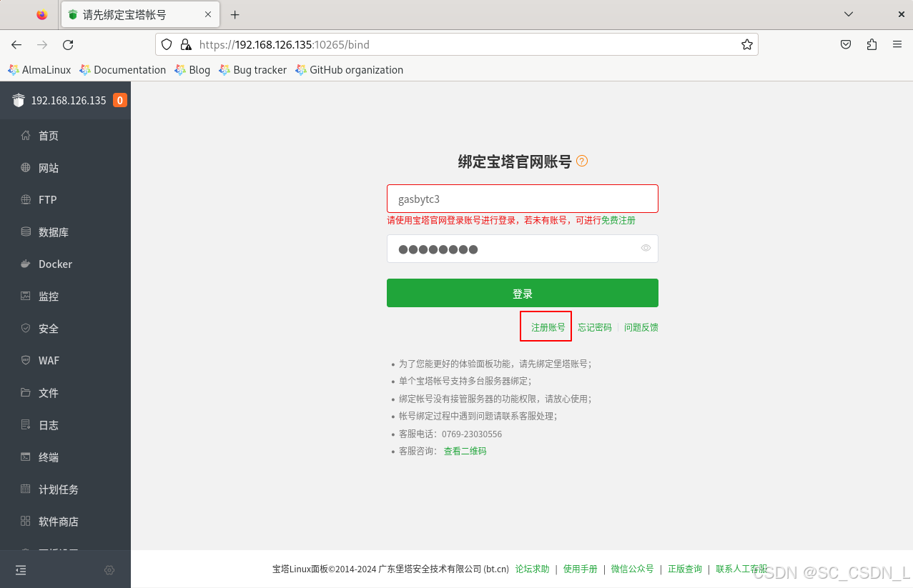Click the 终端 terminal icon
This screenshot has width=913, height=588.
[x=26, y=457]
